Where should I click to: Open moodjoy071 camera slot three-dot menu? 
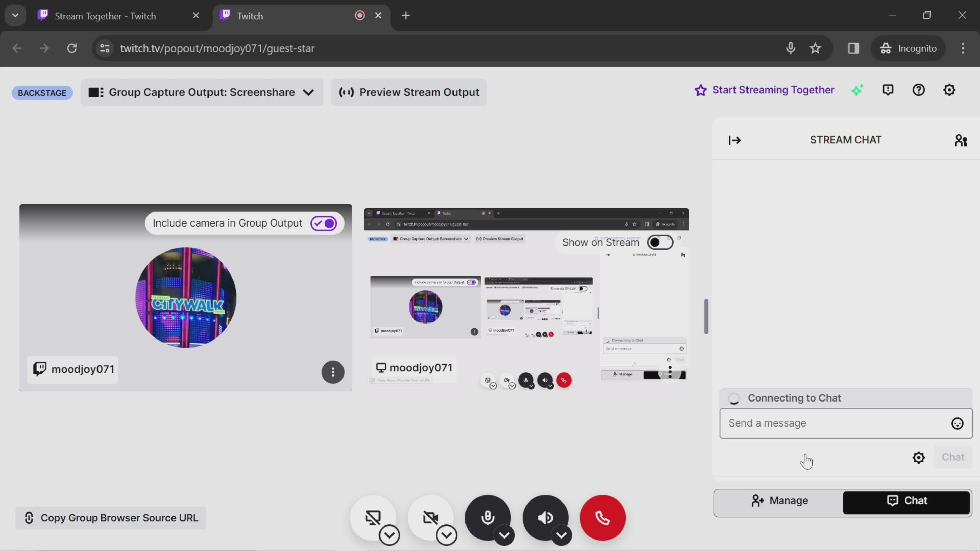(x=333, y=372)
